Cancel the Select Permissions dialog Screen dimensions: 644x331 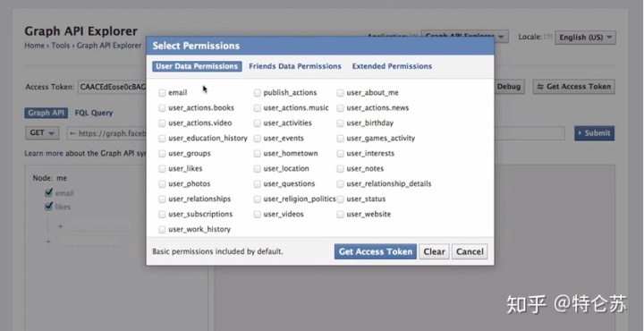point(470,251)
